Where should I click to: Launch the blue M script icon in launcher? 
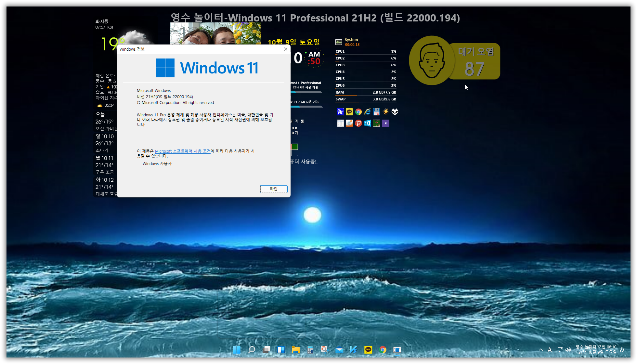click(340, 112)
